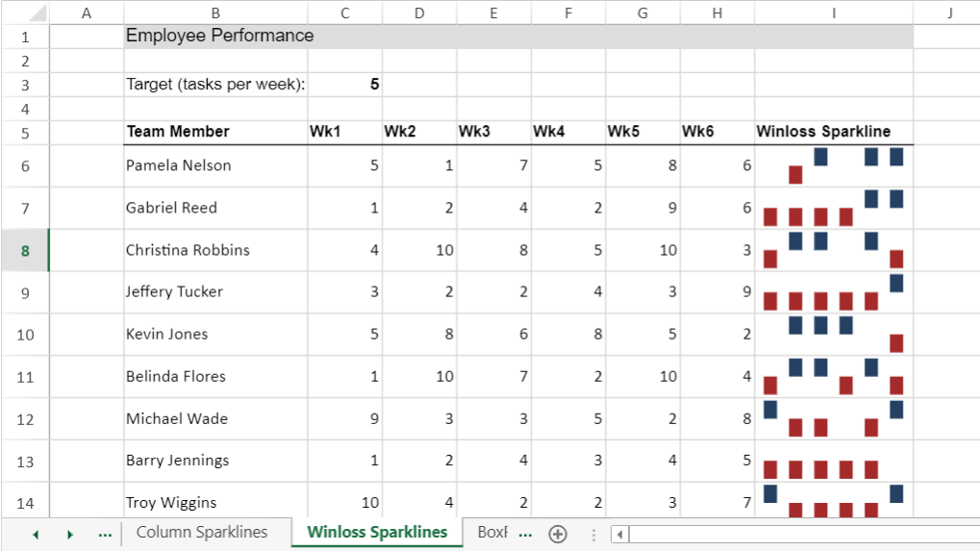Click Pamela Nelson's winloss sparkline cell
The width and height of the screenshot is (980, 551).
click(x=833, y=165)
